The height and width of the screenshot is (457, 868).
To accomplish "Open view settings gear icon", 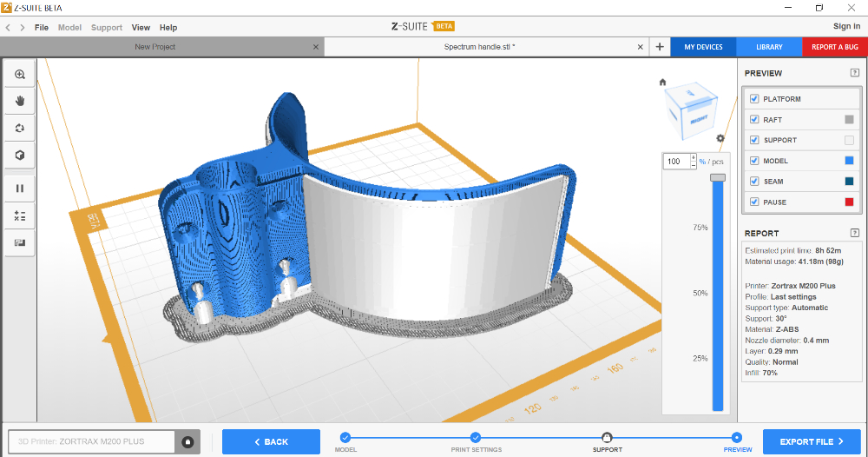I will [720, 138].
